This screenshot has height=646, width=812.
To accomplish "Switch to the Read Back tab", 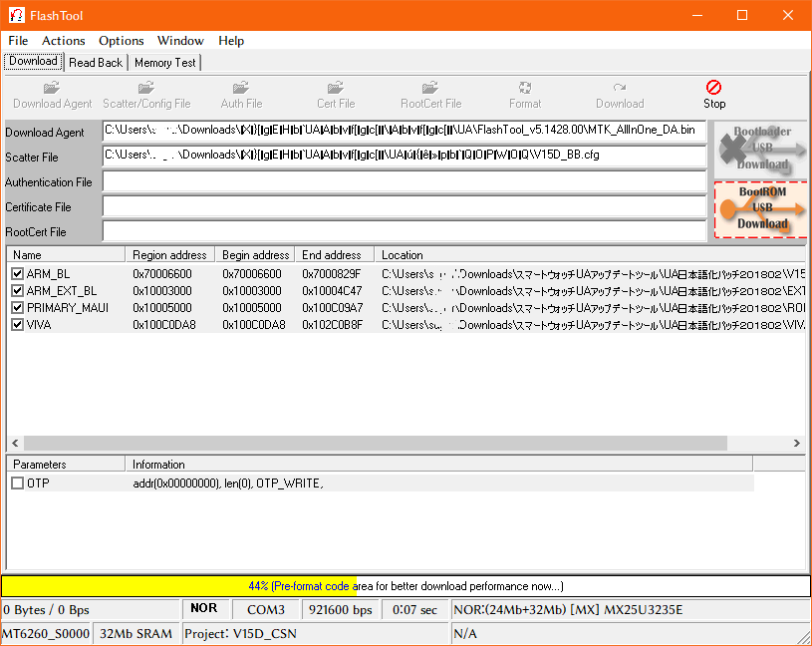I will (96, 63).
